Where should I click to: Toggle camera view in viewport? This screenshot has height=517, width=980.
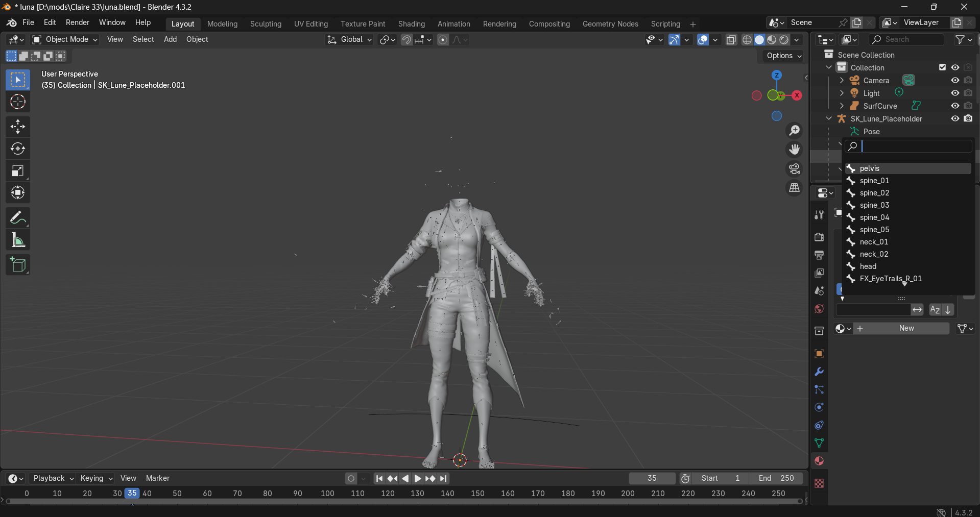click(794, 169)
